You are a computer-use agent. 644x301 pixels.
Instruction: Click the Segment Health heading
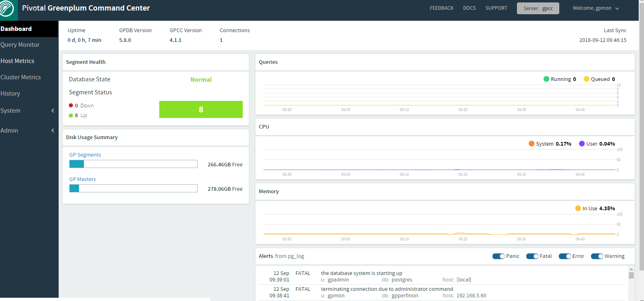86,62
